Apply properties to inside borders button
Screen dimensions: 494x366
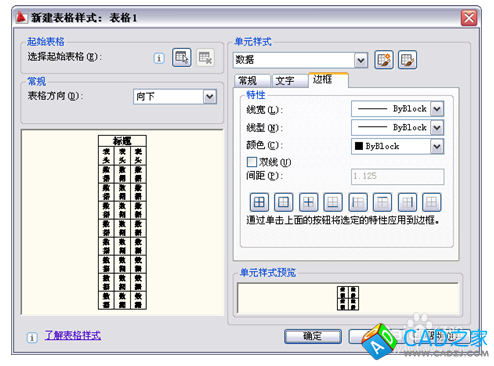pyautogui.click(x=308, y=202)
